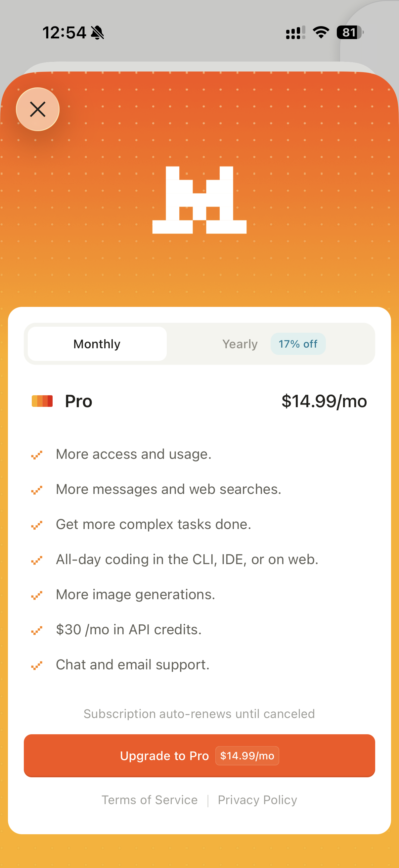
Task: Tap checkmark beside Get more complex tasks done
Action: (x=37, y=525)
